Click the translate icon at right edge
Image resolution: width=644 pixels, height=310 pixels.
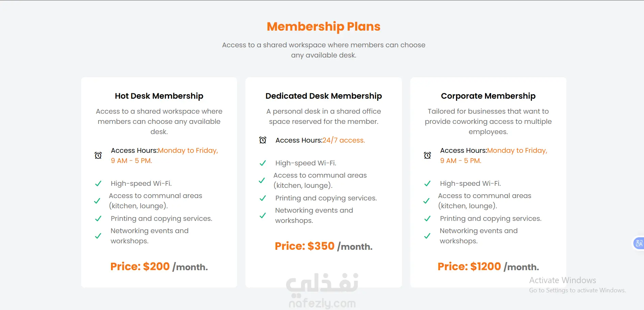pos(639,243)
